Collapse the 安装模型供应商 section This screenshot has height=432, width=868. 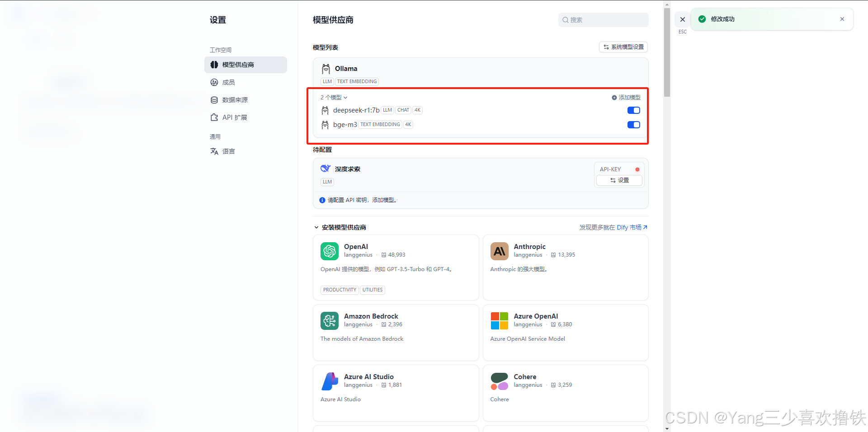click(x=340, y=227)
